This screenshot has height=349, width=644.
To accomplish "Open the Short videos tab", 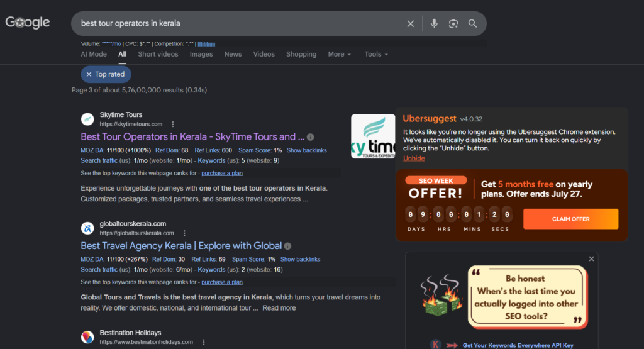I will pyautogui.click(x=158, y=54).
